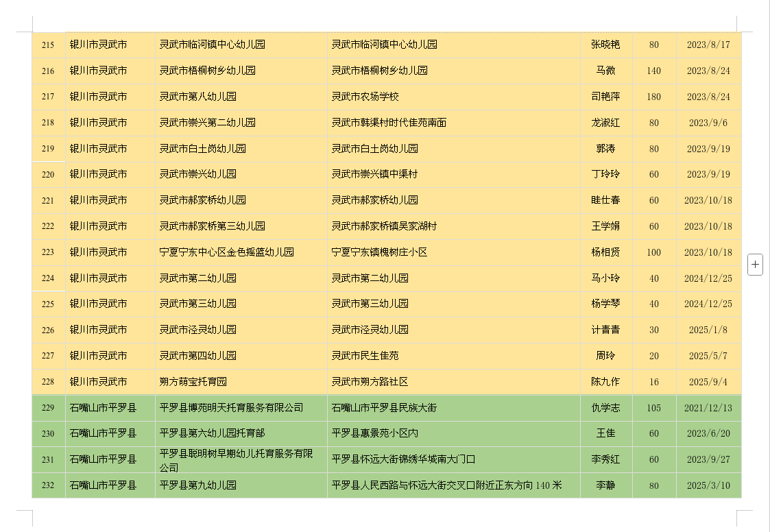This screenshot has height=532, width=770.
Task: Click the 宁夏宁东中心区金色摇篮幼儿园 cell
Action: (x=227, y=252)
